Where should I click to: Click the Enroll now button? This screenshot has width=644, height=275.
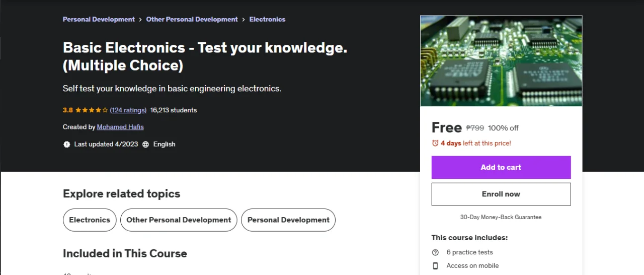click(501, 194)
